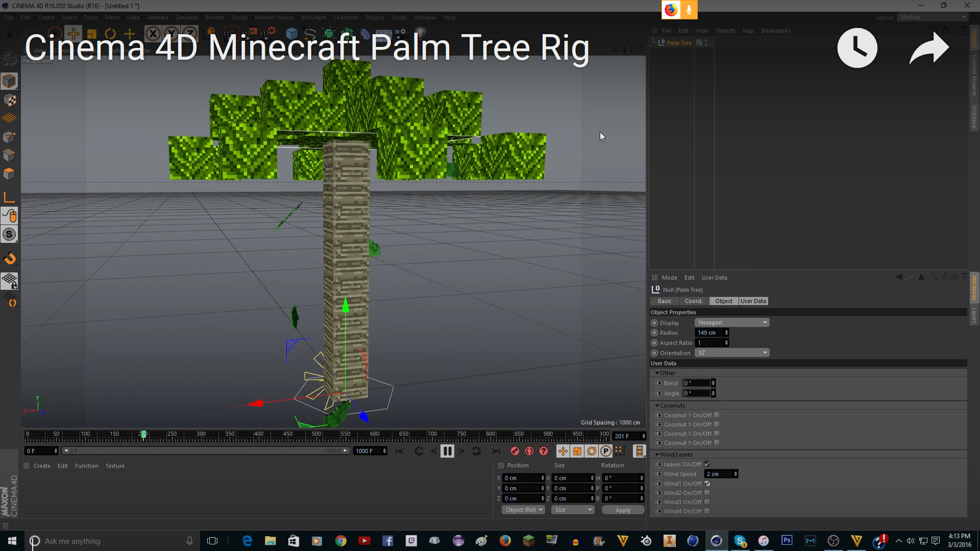The image size is (980, 551).
Task: Click the Keyframe Selection question mark icon
Action: [x=544, y=451]
